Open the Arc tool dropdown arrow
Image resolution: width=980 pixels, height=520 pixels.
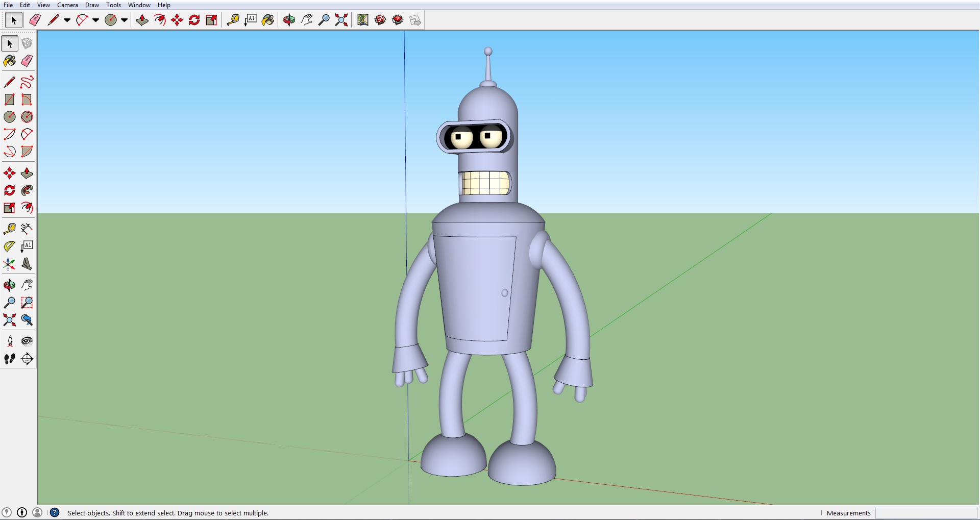(95, 20)
